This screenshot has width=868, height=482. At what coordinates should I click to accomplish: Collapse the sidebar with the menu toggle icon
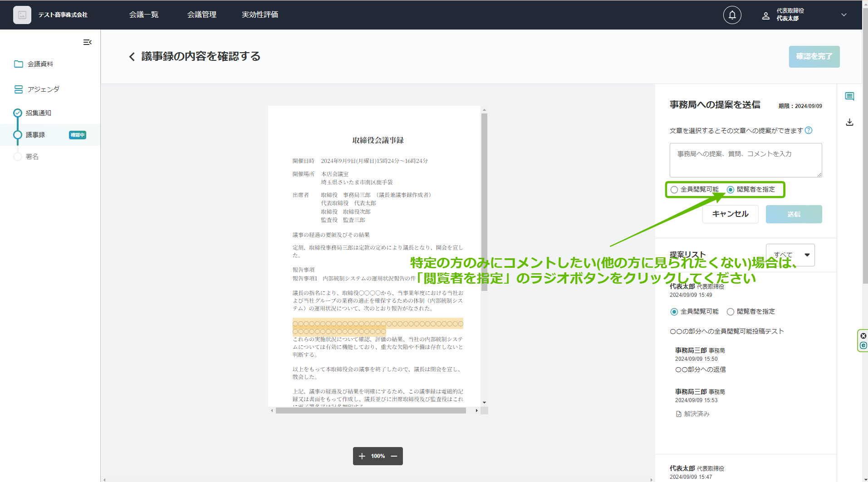coord(87,42)
